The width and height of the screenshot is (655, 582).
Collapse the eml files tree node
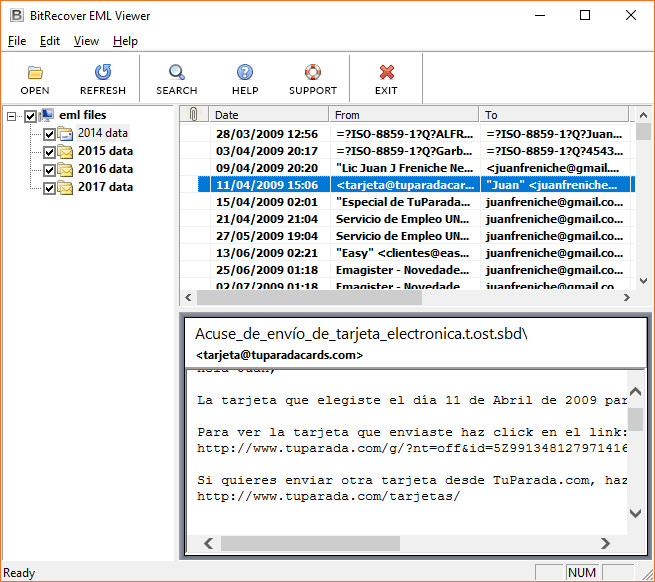coord(12,116)
